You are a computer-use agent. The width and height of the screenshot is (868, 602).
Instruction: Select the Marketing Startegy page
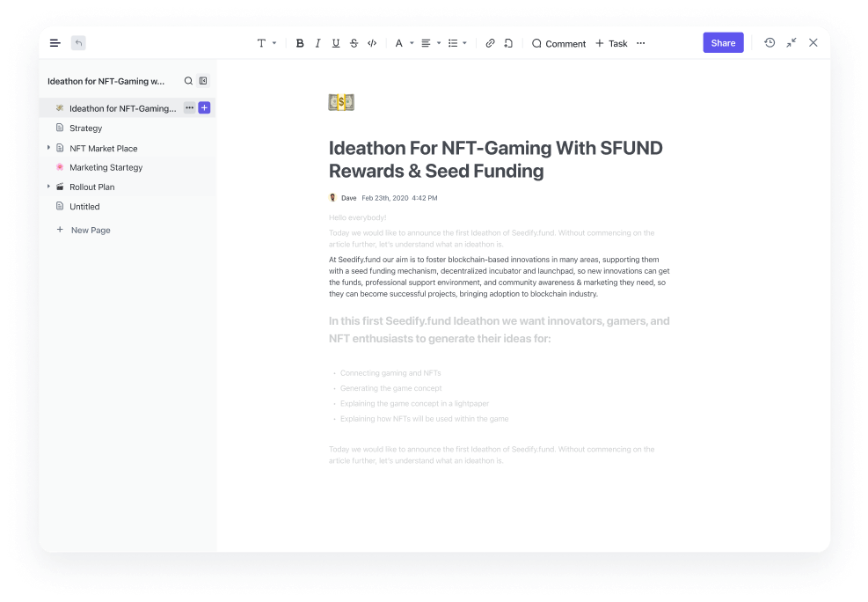click(x=105, y=167)
